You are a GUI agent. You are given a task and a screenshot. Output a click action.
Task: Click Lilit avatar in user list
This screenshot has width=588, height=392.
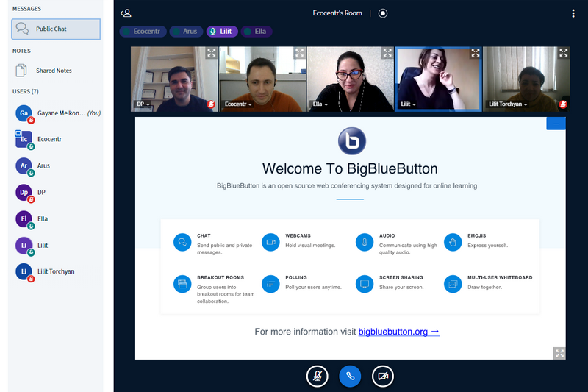24,246
